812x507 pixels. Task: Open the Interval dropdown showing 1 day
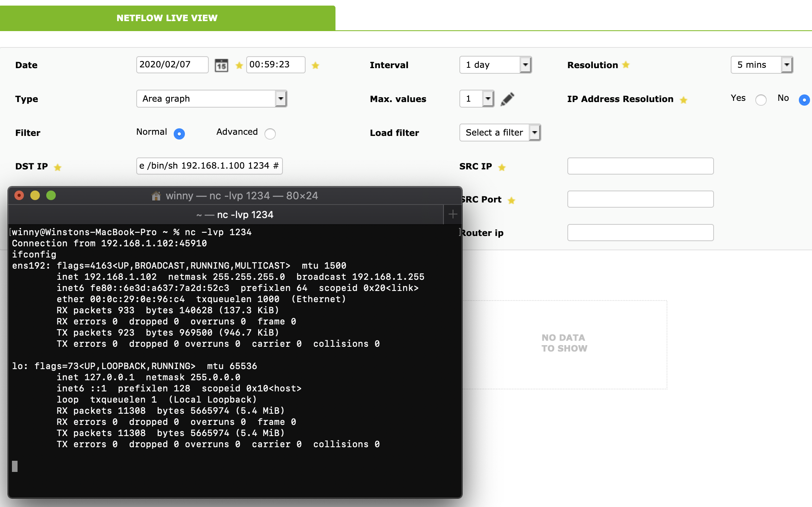(496, 65)
